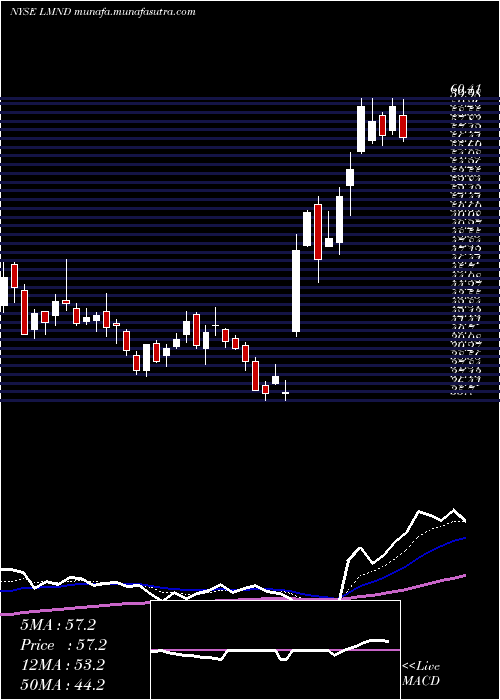Viewport: 500px width, 700px height.
Task: Click the <<Live MACD label
Action: [421, 674]
